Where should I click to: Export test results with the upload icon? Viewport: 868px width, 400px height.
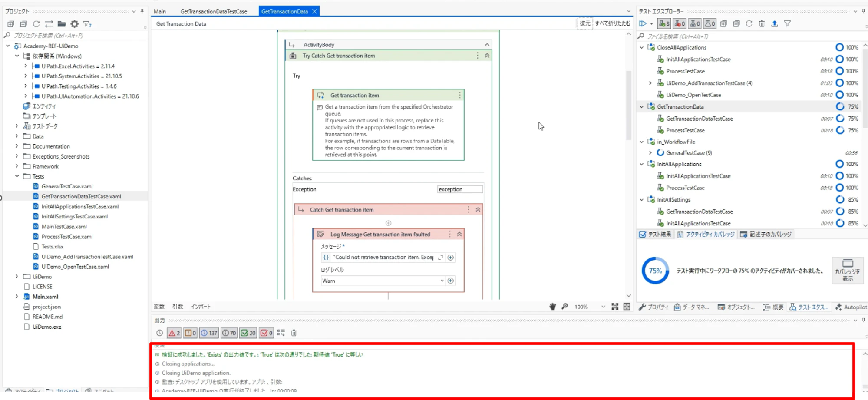tap(774, 23)
